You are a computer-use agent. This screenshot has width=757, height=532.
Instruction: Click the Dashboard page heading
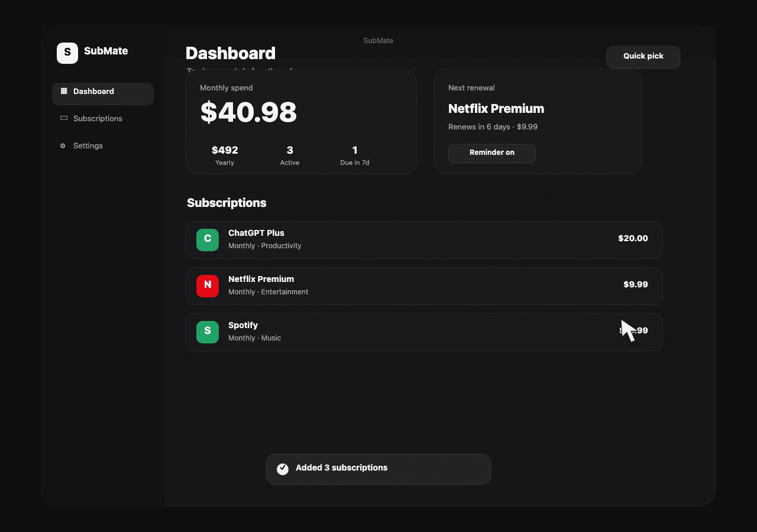pyautogui.click(x=231, y=53)
